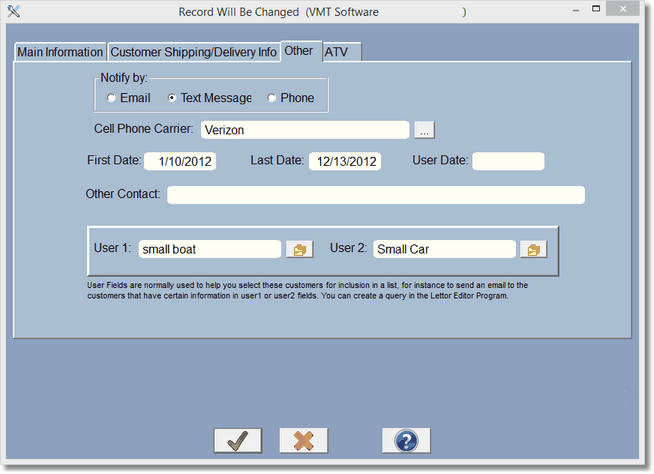Switch to the ATV tab
Image resolution: width=654 pixels, height=474 pixels.
click(336, 52)
